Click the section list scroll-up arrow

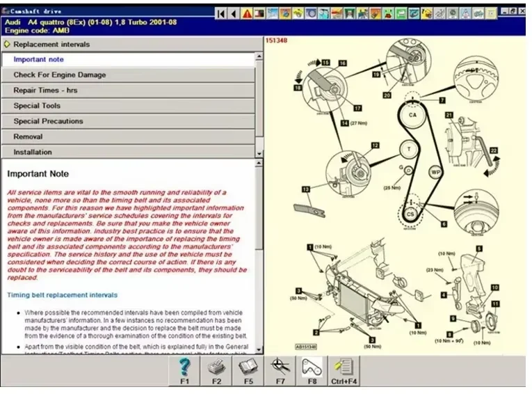[259, 56]
